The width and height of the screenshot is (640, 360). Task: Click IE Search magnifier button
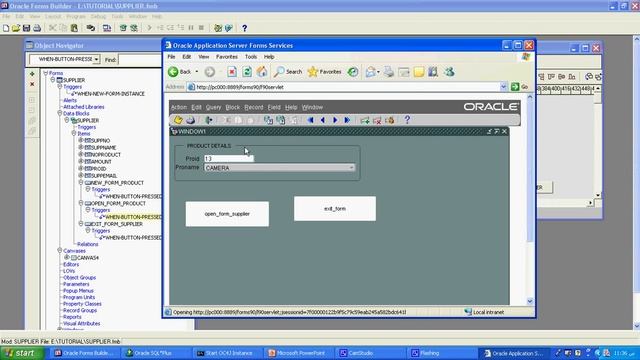[288, 72]
